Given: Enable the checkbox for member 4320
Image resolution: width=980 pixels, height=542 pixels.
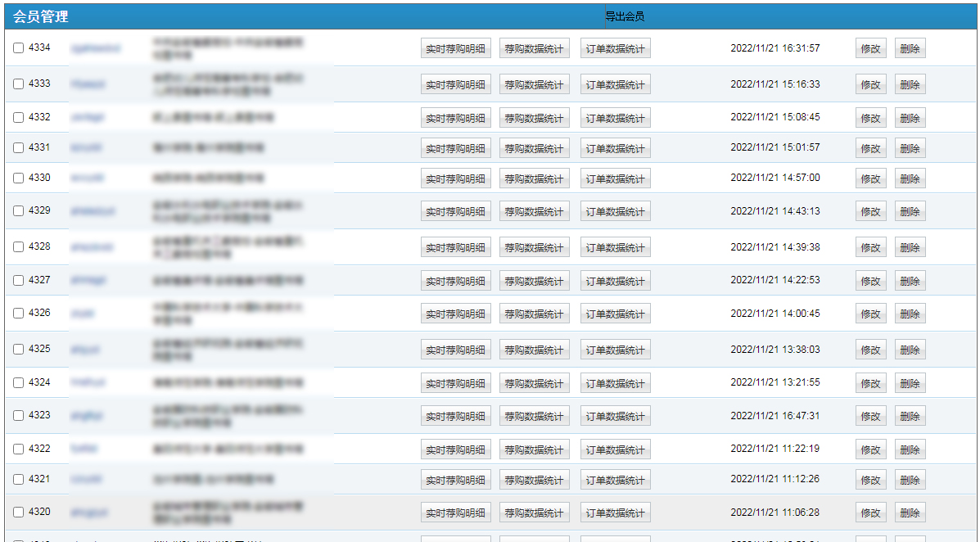Looking at the screenshot, I should tap(19, 512).
